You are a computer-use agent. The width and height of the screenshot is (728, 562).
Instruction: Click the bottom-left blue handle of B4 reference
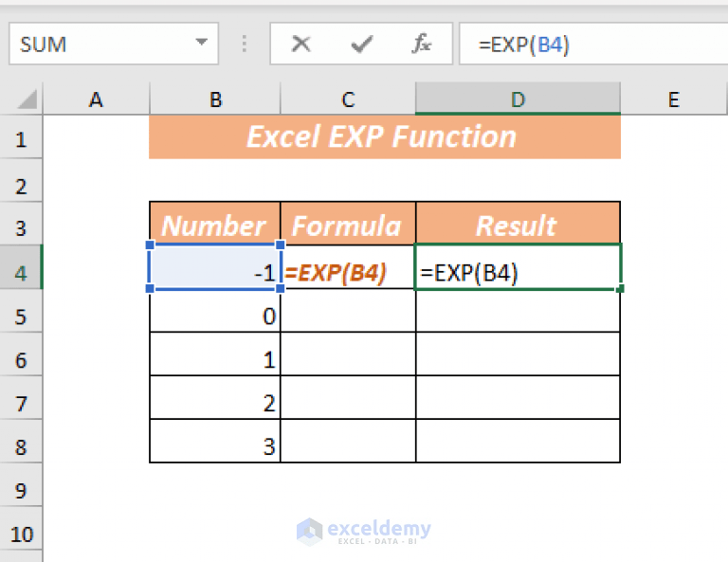pos(150,289)
